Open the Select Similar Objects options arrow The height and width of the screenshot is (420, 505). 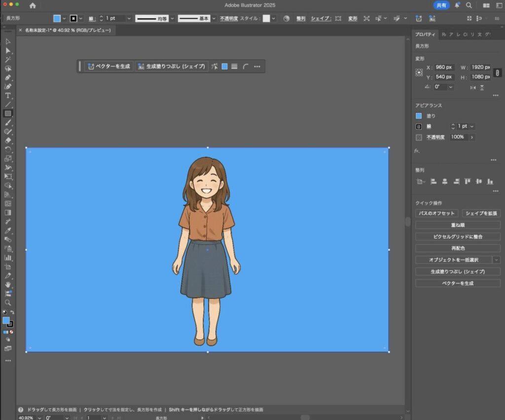(496, 260)
